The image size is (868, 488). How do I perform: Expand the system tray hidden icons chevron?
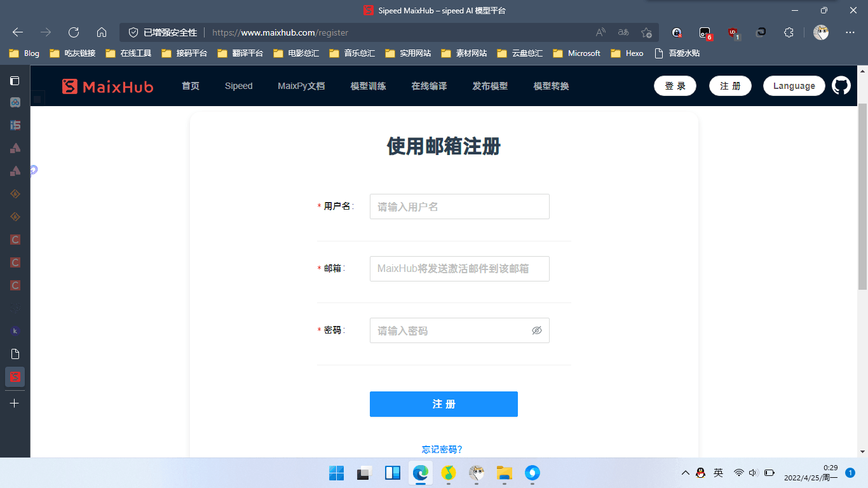[686, 473]
